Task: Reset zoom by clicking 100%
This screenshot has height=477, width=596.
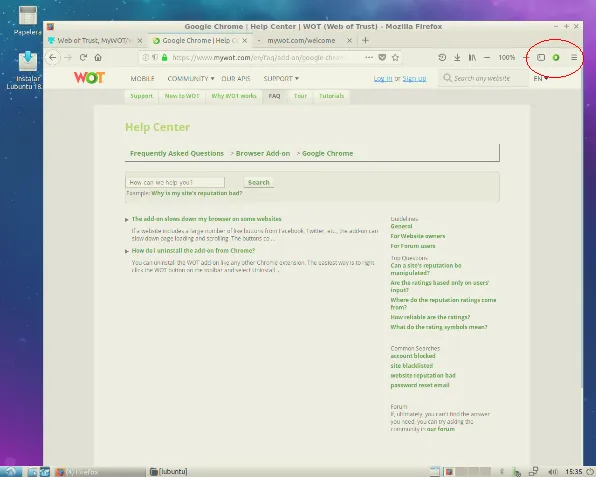Action: point(507,57)
